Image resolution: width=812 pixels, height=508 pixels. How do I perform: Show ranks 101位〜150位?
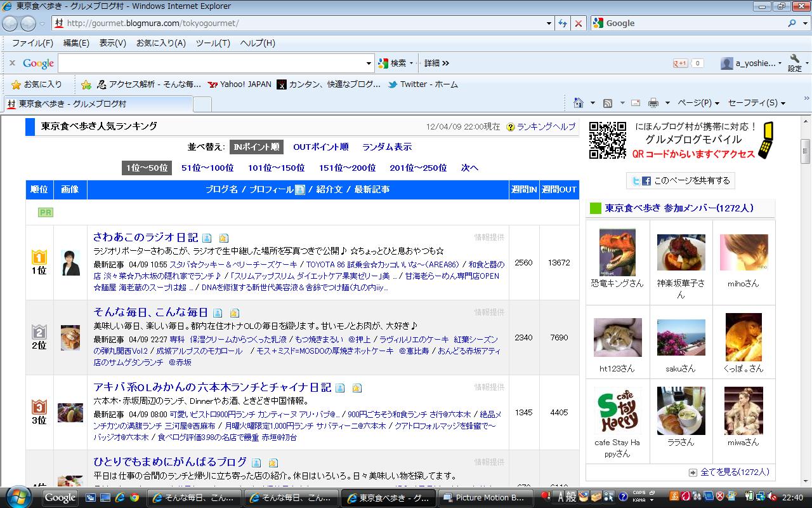(x=276, y=168)
